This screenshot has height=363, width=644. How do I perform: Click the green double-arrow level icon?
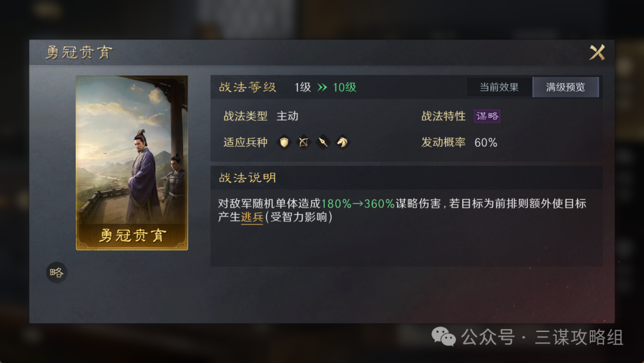(x=323, y=87)
